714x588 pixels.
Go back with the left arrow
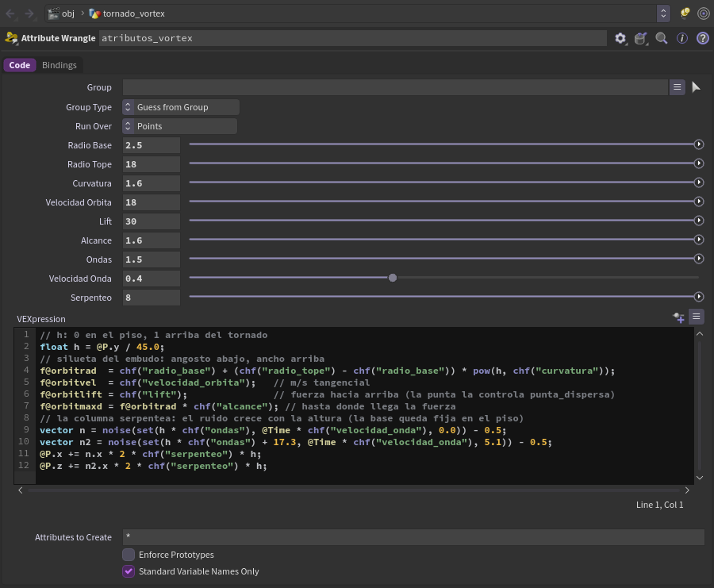click(x=10, y=13)
